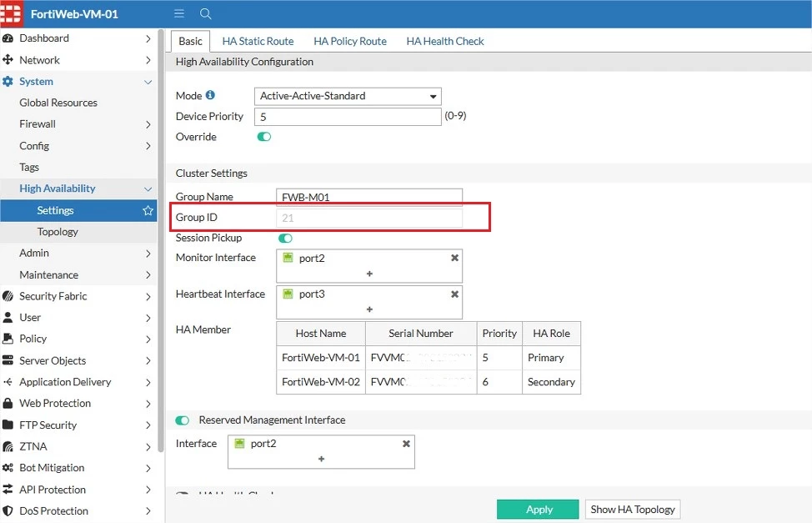Viewport: 812px width, 523px height.
Task: Click the Policy document icon
Action: click(x=8, y=339)
